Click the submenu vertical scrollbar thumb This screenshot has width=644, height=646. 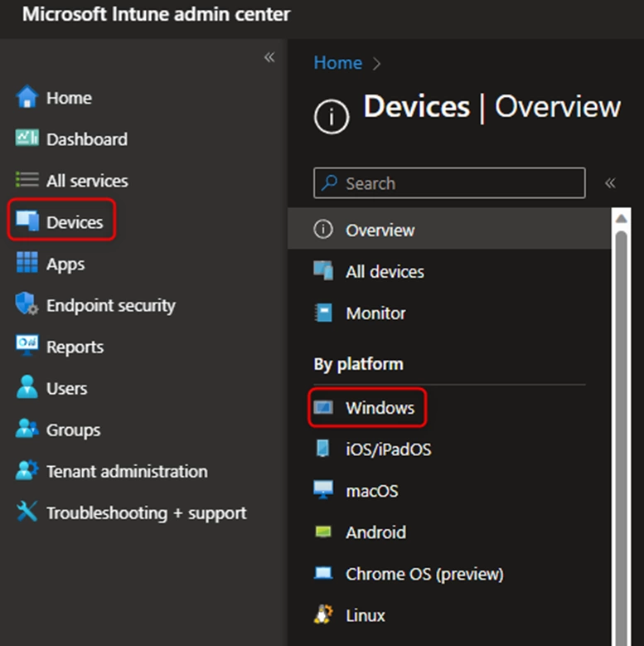622,437
